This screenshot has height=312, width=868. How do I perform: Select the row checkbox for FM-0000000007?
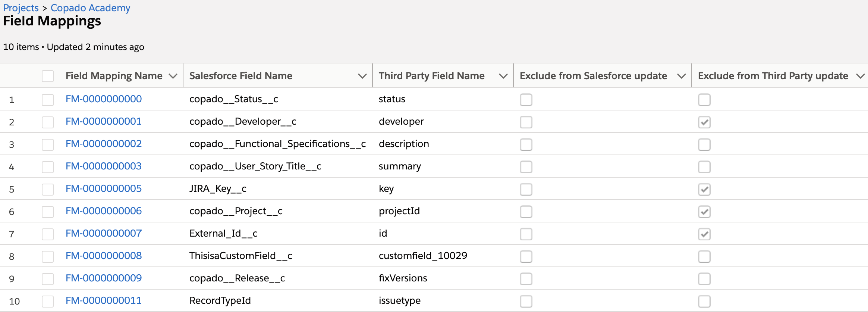coord(48,234)
